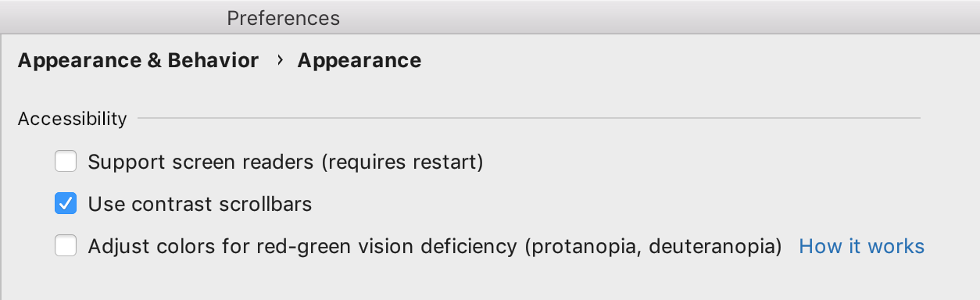Enable the Support screen readers checkbox

(x=66, y=162)
